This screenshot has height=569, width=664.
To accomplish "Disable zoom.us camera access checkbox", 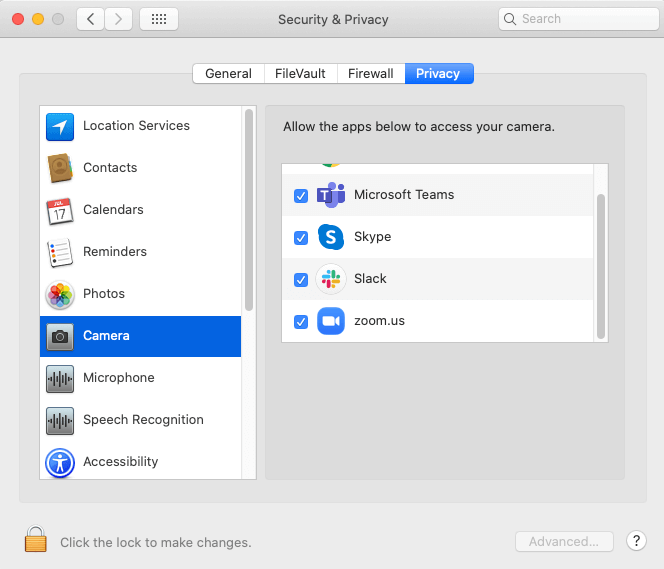I will coord(301,322).
